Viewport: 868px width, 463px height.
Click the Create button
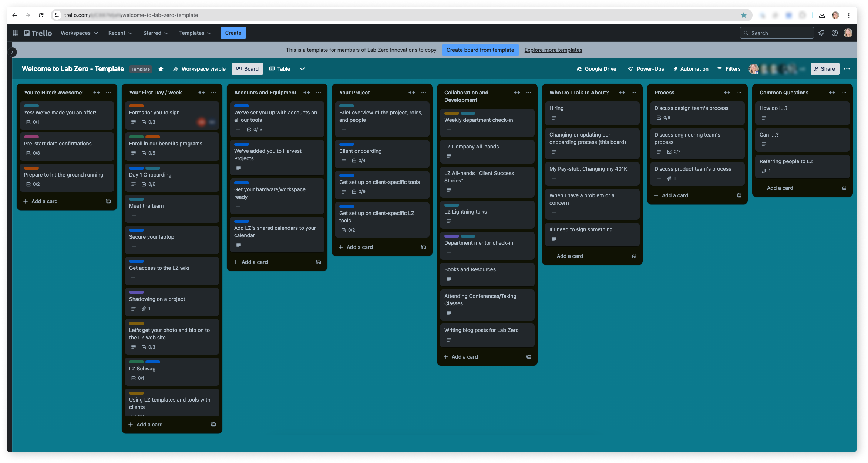[233, 33]
